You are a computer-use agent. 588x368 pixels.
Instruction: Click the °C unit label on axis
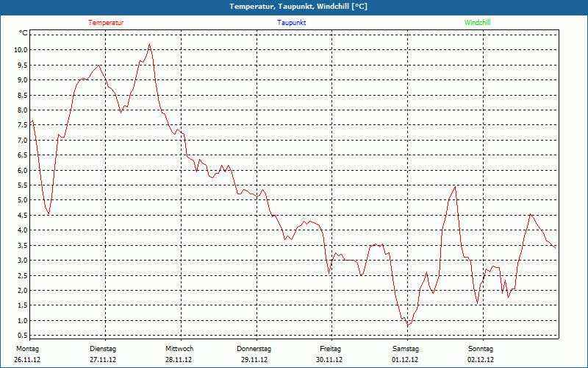(24, 33)
